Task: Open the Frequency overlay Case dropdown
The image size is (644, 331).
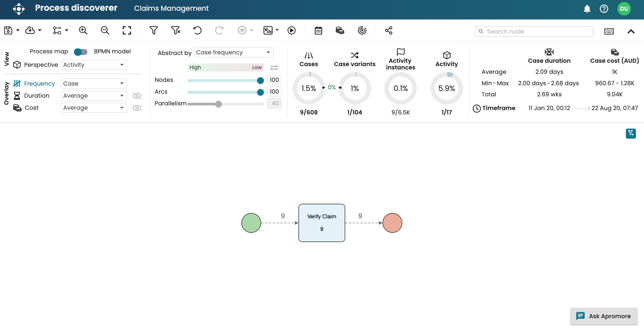Action: (94, 84)
